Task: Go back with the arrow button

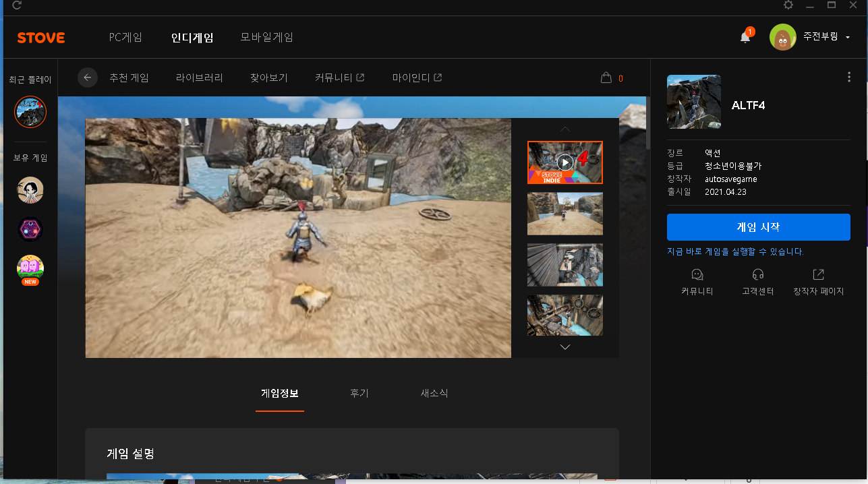Action: tap(88, 78)
